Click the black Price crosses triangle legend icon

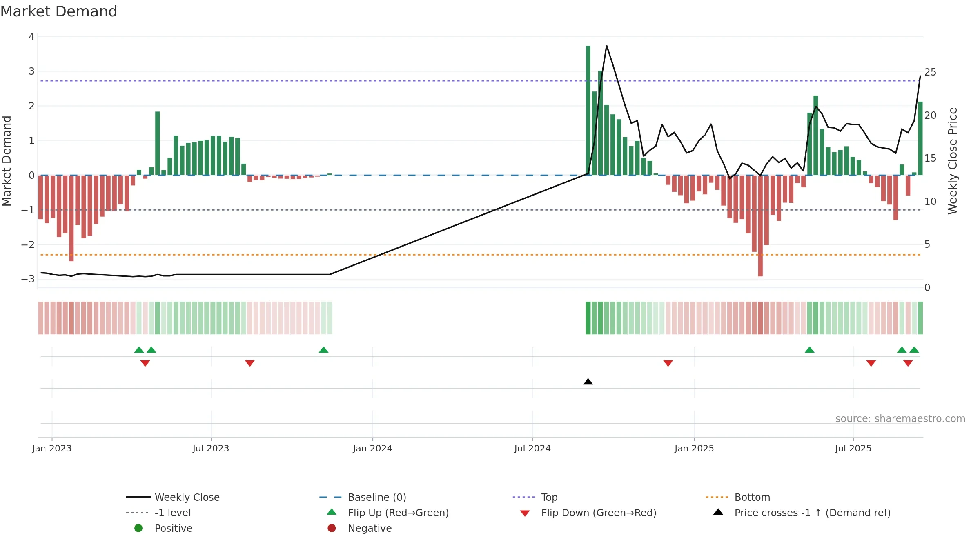(x=718, y=512)
